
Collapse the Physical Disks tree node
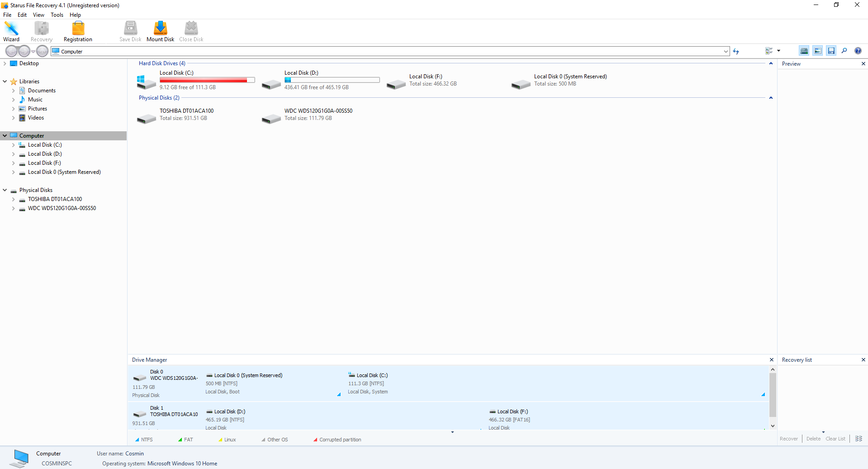click(x=5, y=190)
